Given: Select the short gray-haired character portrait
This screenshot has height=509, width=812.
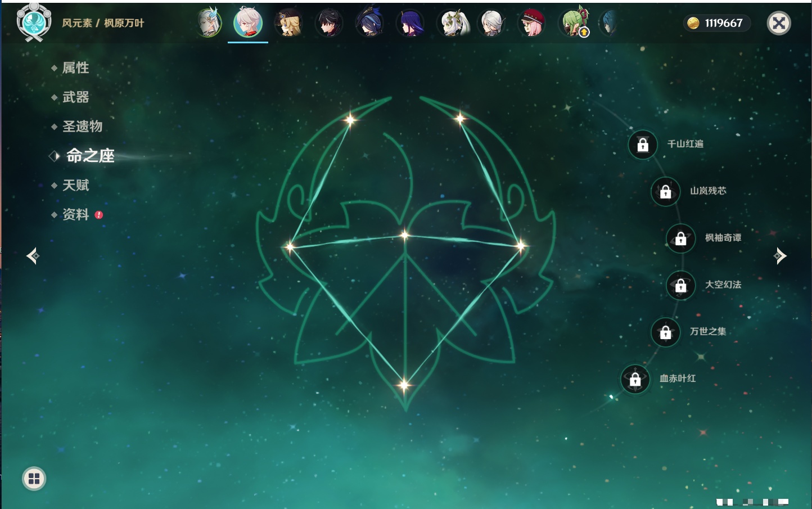Looking at the screenshot, I should (x=491, y=23).
